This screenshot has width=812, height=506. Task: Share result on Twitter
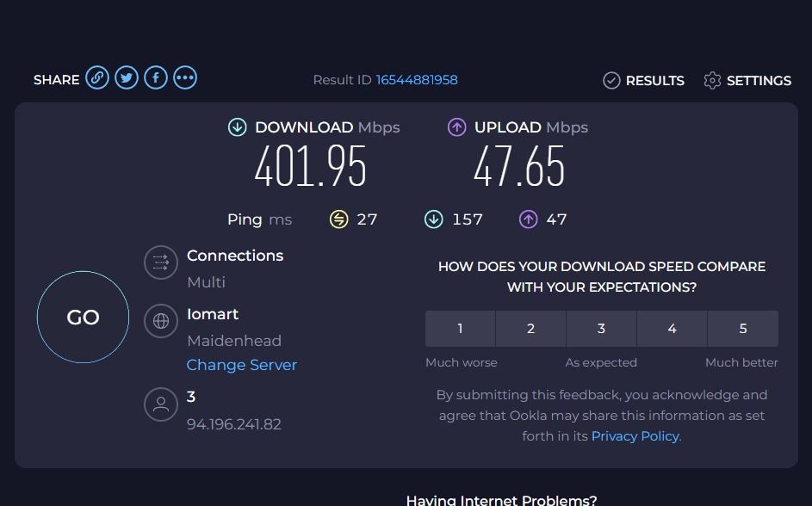pos(127,78)
